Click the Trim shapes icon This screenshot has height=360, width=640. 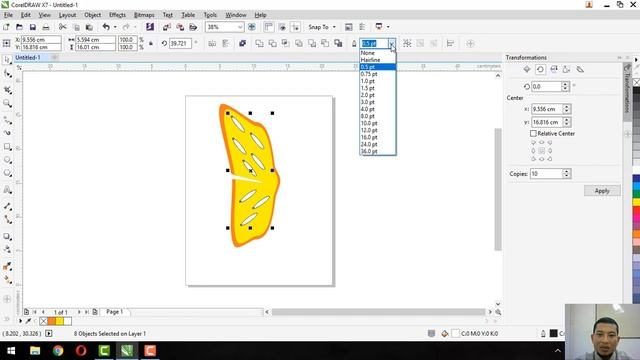pos(272,43)
